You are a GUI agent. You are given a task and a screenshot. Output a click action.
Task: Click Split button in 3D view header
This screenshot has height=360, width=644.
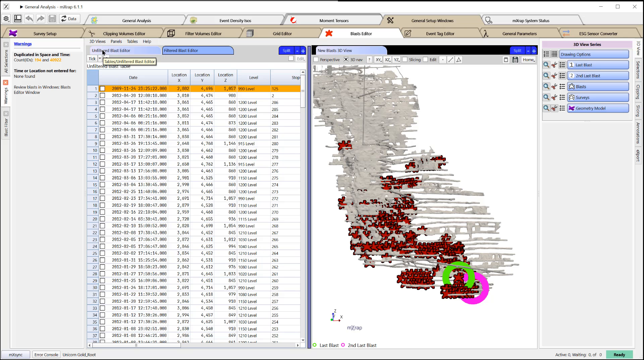517,51
